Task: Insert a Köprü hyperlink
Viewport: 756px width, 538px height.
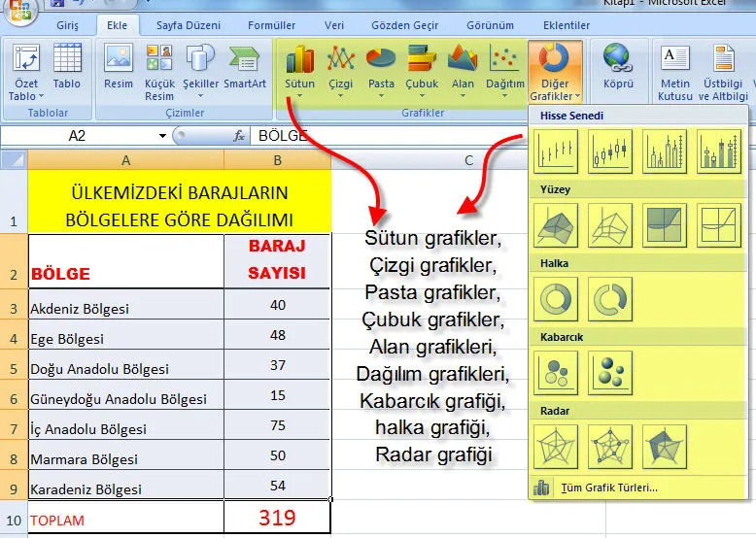Action: pos(618,69)
